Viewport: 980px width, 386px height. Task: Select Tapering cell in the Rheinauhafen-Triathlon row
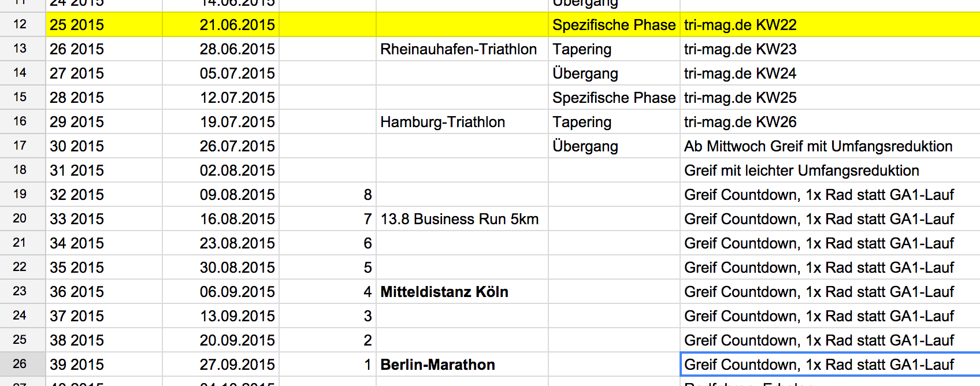coord(582,49)
